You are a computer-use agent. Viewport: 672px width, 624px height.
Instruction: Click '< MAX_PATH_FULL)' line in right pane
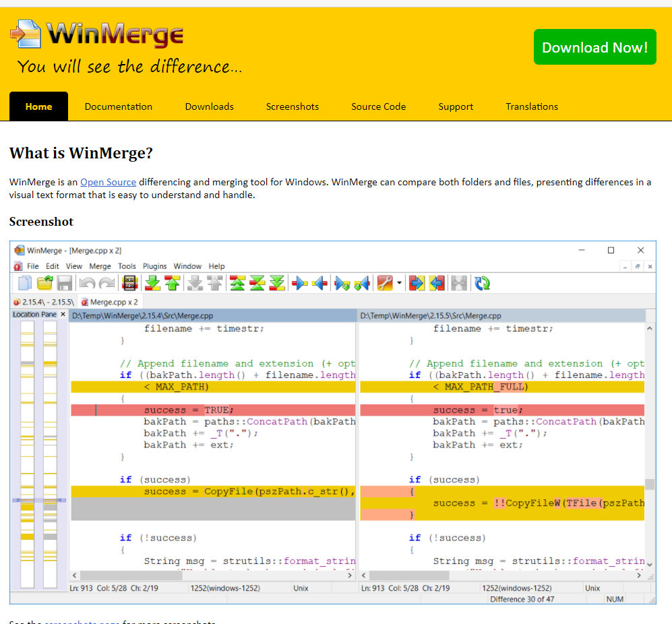(x=502, y=387)
